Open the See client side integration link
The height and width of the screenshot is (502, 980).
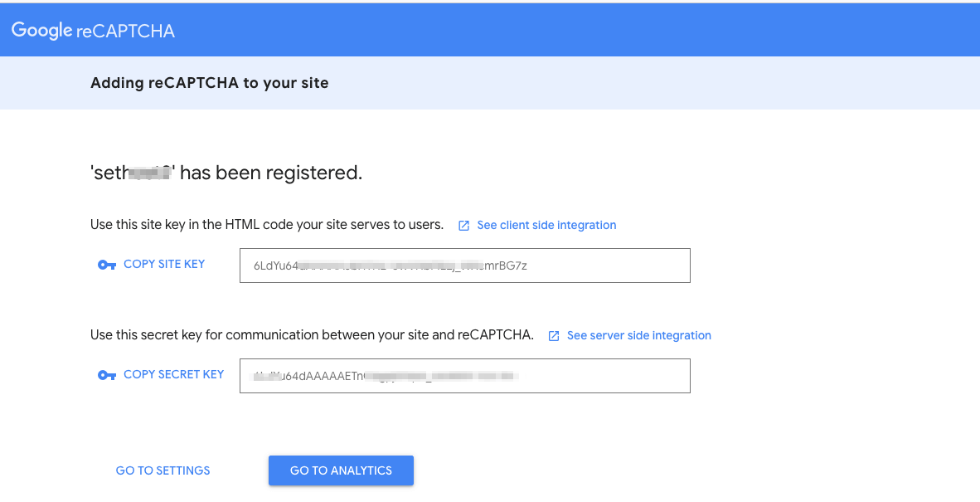coord(546,225)
